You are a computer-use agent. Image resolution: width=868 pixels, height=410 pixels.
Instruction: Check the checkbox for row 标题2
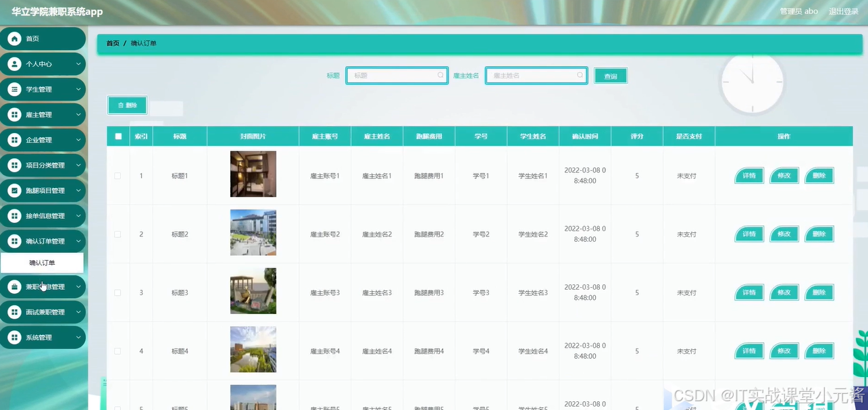tap(118, 234)
